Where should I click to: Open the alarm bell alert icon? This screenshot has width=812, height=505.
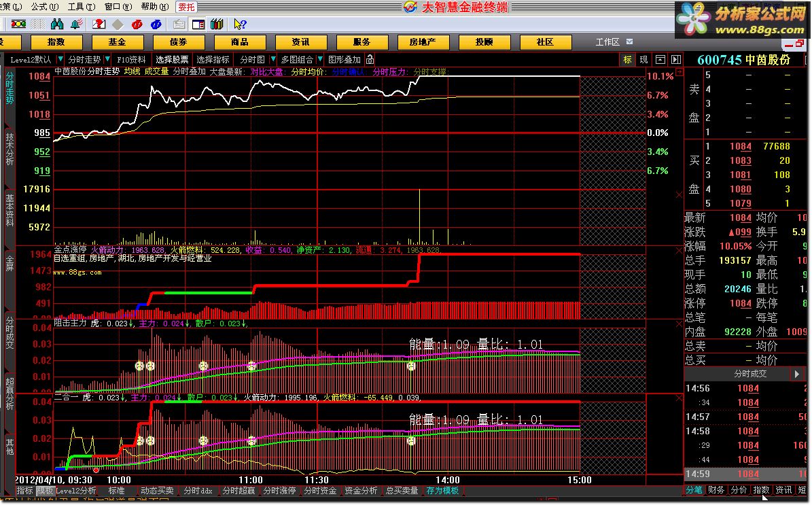click(x=77, y=24)
